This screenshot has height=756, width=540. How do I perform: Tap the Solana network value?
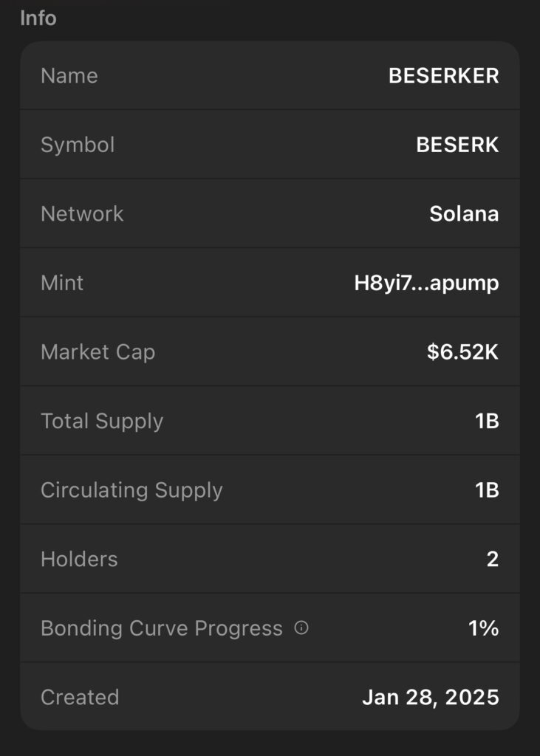point(464,214)
